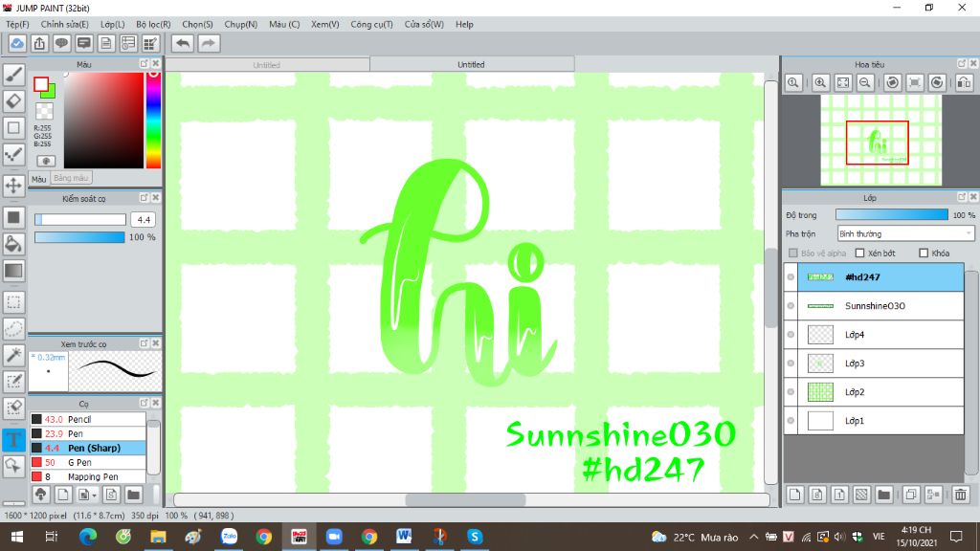
Task: Select the Move tool
Action: 13,185
